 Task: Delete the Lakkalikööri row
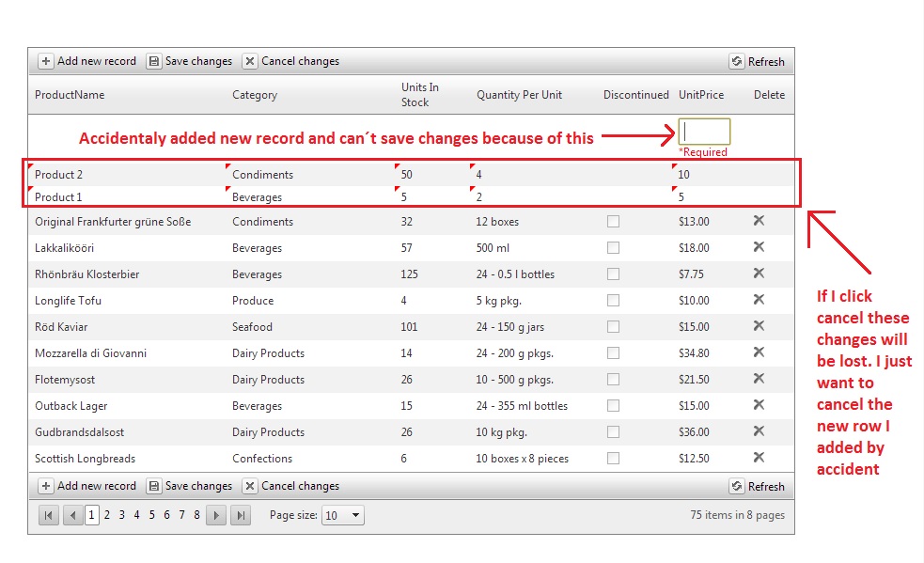[x=759, y=247]
